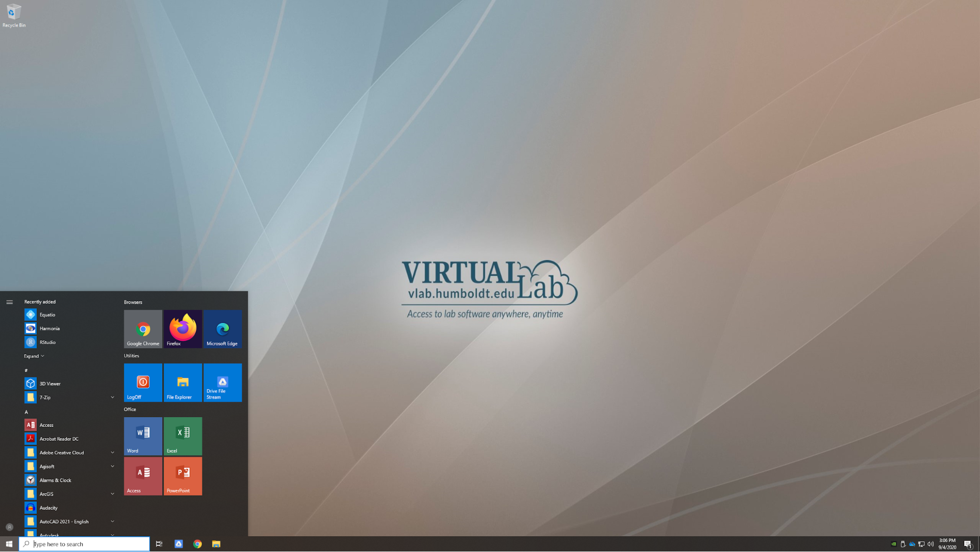The height and width of the screenshot is (552, 980).
Task: Open Access from Office tiles
Action: tap(142, 476)
